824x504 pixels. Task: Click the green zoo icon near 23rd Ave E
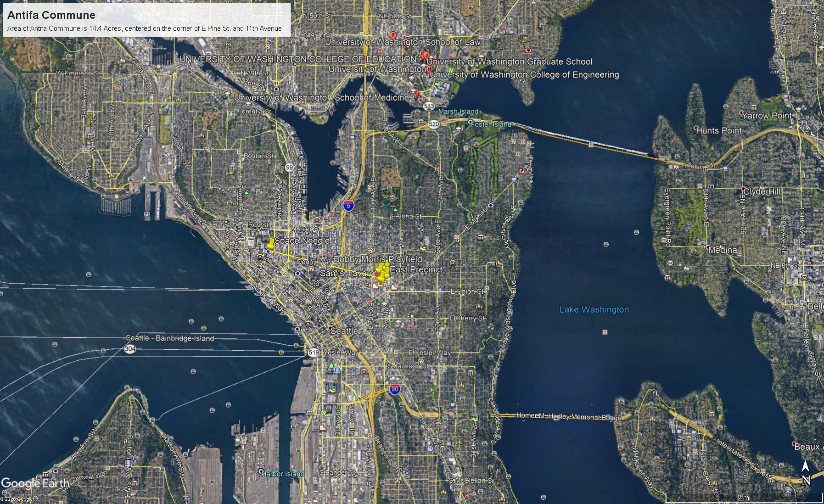pyautogui.click(x=423, y=248)
